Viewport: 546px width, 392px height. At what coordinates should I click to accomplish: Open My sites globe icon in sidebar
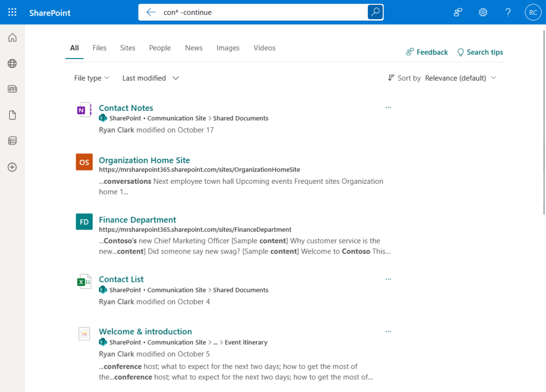coord(12,63)
